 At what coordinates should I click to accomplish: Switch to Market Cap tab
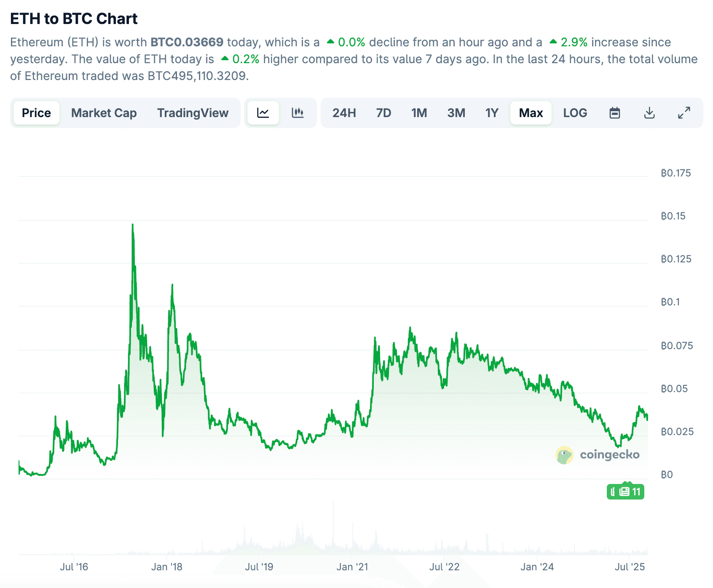pyautogui.click(x=104, y=113)
